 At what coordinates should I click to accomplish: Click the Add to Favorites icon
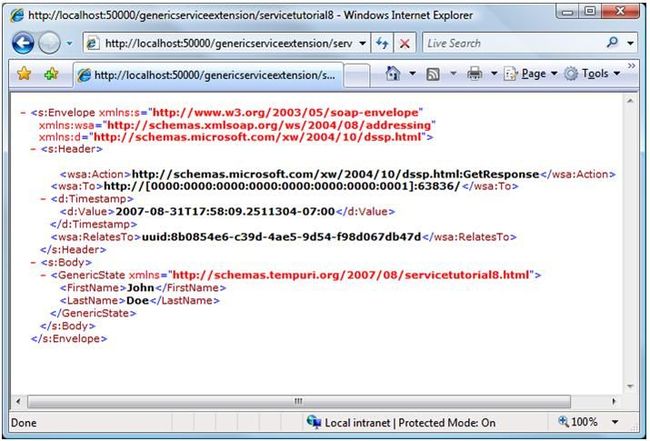point(51,74)
